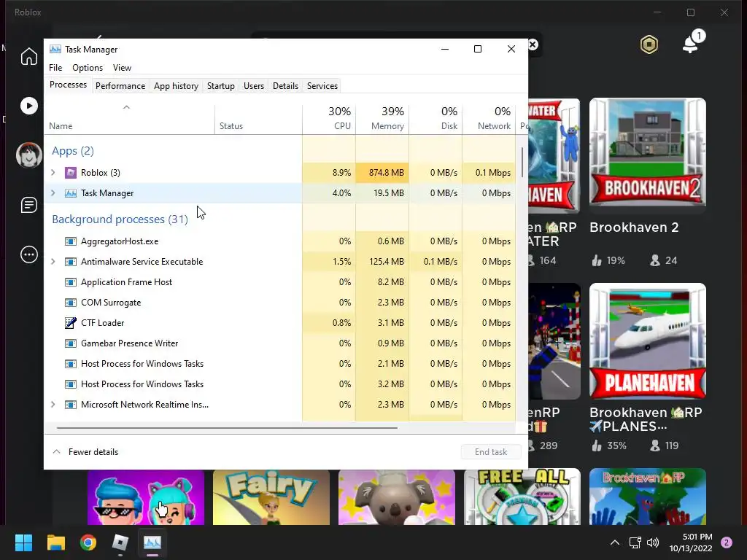Open the koala game thumbnail
747x560 pixels.
pos(396,497)
